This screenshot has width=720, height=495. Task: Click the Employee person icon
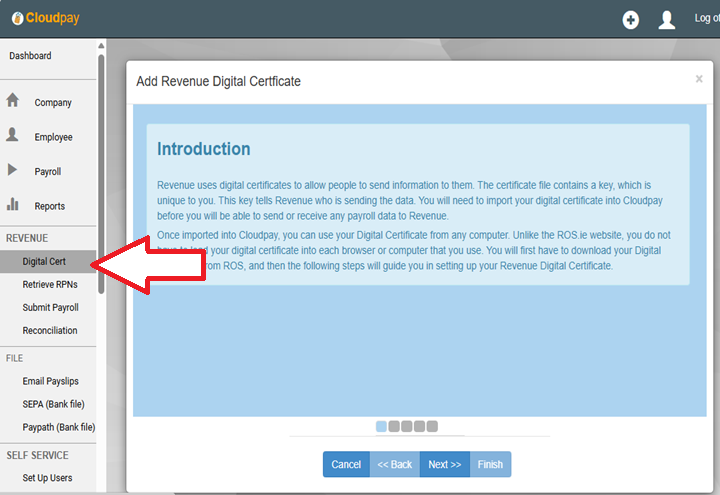point(13,136)
